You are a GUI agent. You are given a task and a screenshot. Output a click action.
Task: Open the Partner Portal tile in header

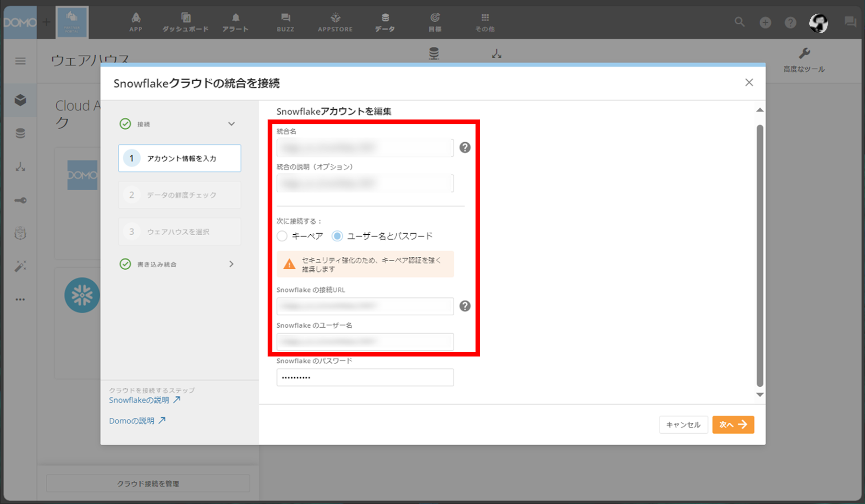pos(72,22)
